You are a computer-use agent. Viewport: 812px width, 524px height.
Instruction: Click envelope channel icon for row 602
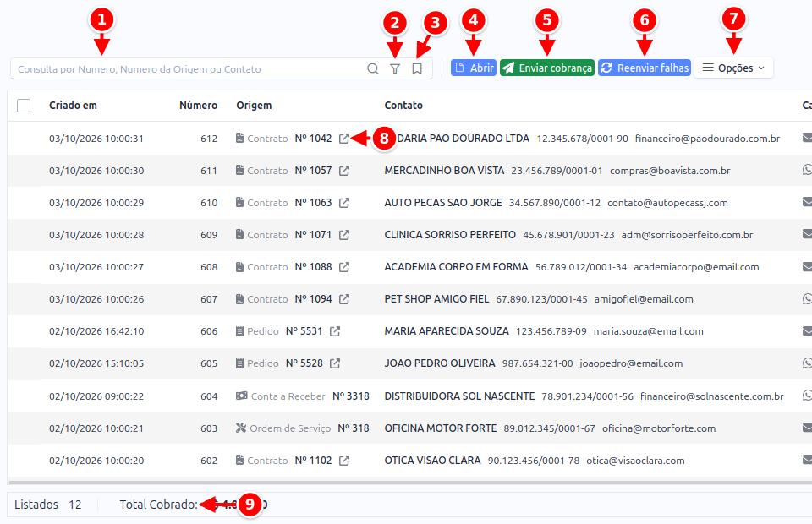point(807,459)
